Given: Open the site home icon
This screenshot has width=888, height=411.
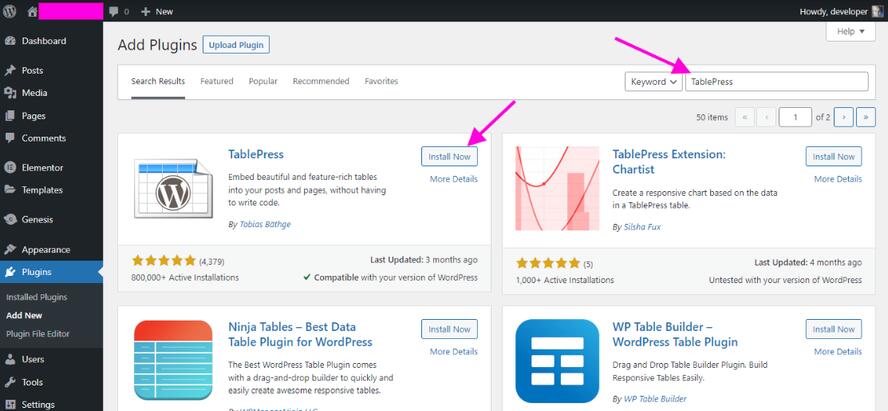Looking at the screenshot, I should [32, 11].
